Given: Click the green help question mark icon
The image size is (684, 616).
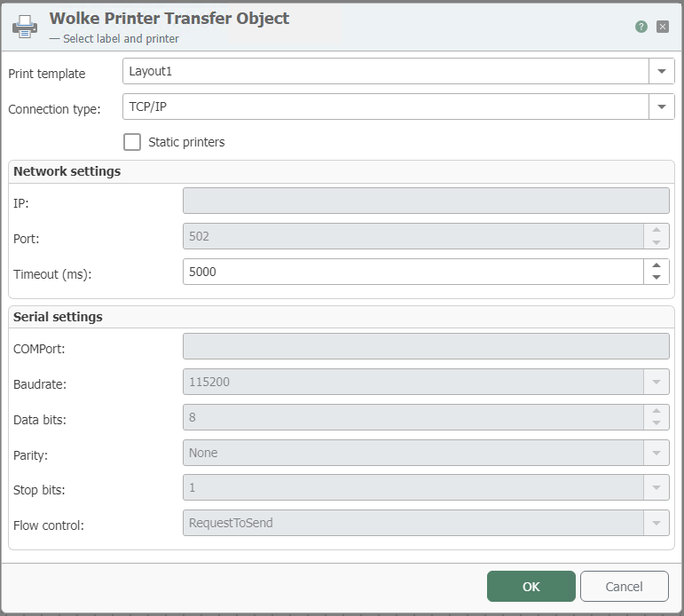Looking at the screenshot, I should click(641, 27).
